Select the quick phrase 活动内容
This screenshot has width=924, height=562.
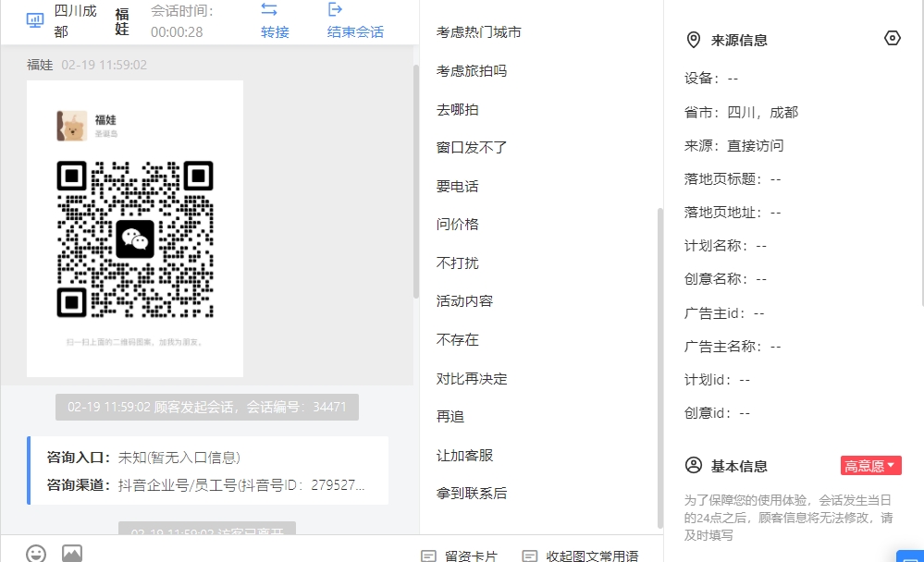[464, 301]
